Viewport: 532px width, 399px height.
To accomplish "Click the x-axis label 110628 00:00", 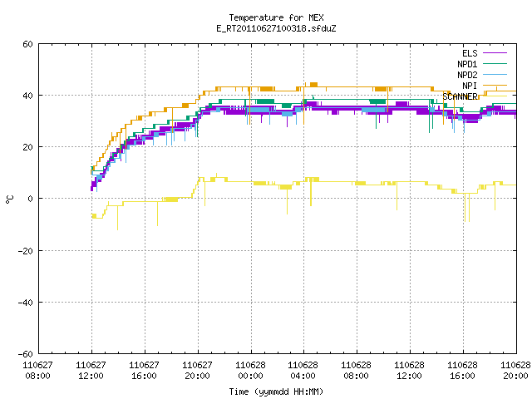I will point(251,371).
